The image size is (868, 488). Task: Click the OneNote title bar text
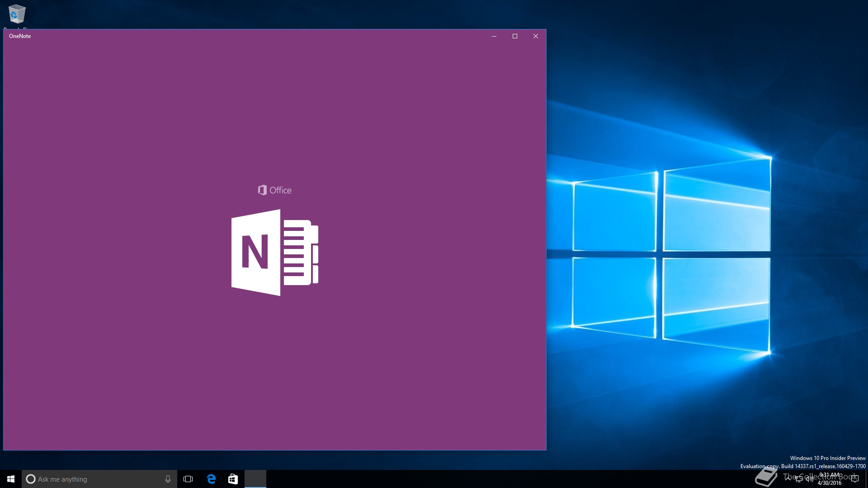(20, 36)
